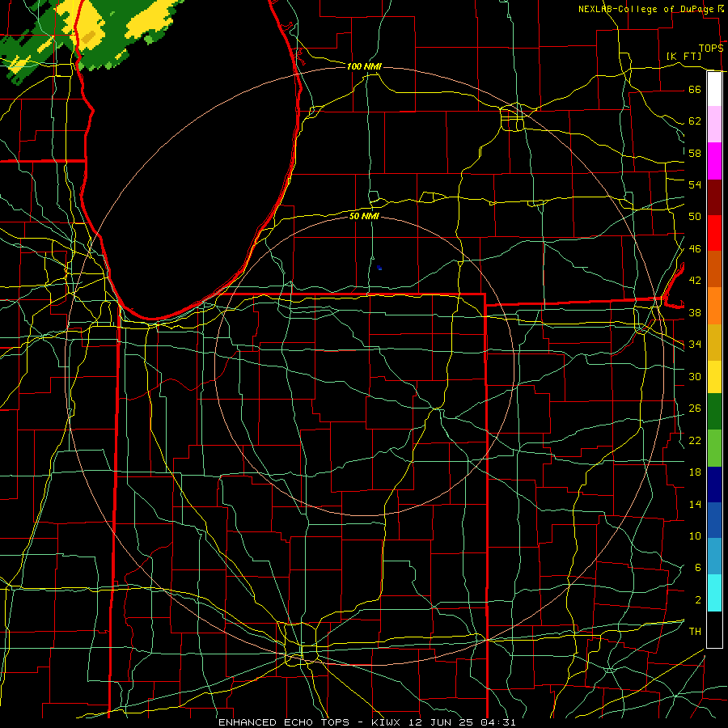Click the 'NEXLAB-College of DuPage' credit text
Viewport: 728px width, 728px height.
pos(645,9)
